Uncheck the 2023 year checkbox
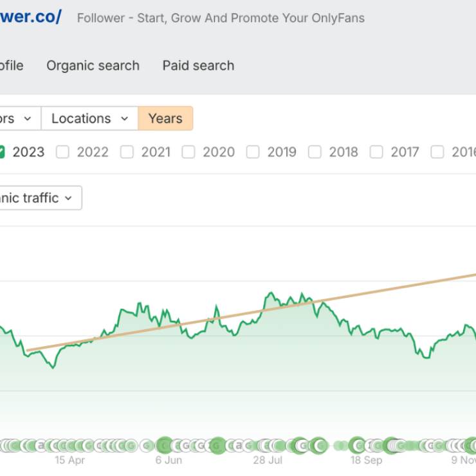 (1, 152)
